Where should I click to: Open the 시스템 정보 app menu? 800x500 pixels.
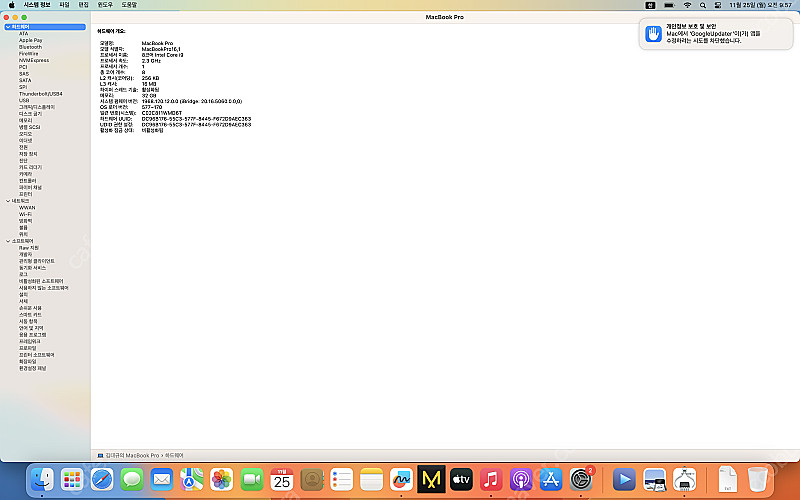(37, 5)
